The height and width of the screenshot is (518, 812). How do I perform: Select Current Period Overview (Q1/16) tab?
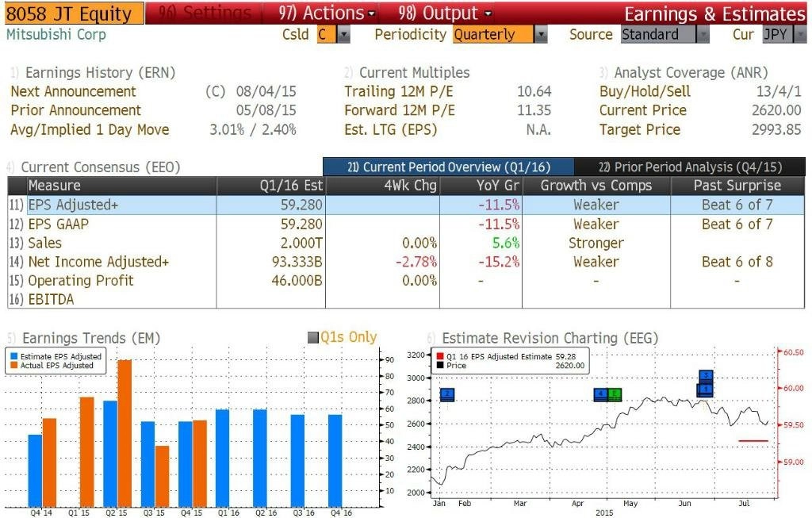[449, 167]
